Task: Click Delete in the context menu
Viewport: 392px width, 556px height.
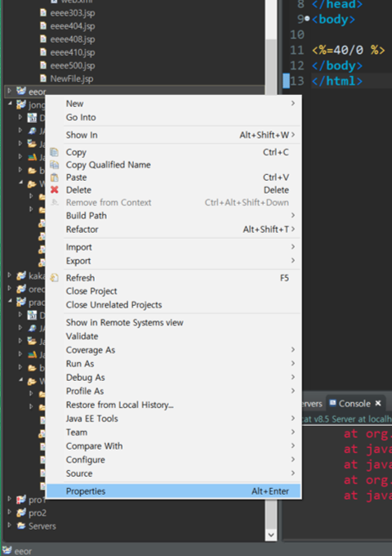Action: [x=173, y=190]
